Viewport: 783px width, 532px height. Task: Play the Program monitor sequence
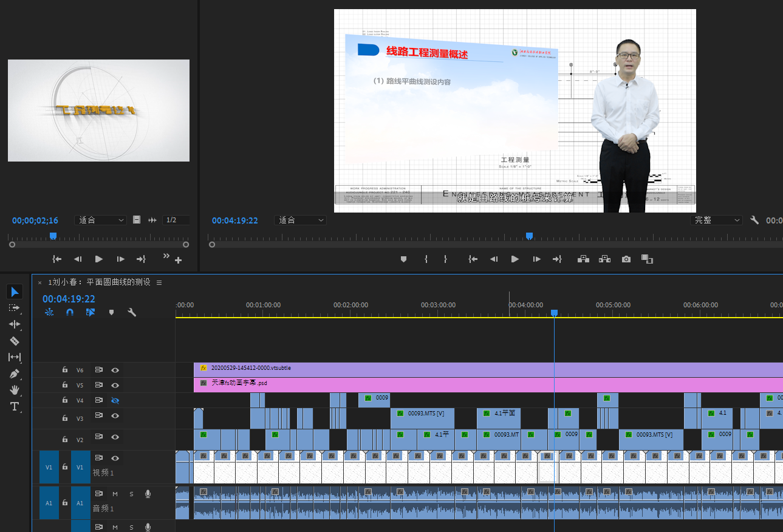click(515, 259)
